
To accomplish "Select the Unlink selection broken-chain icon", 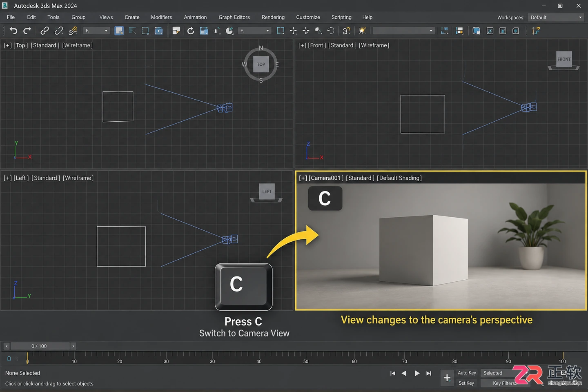I will 59,31.
